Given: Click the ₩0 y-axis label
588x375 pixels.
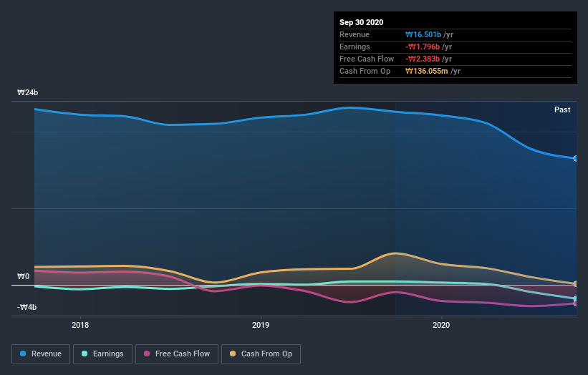Looking at the screenshot, I should coord(23,276).
